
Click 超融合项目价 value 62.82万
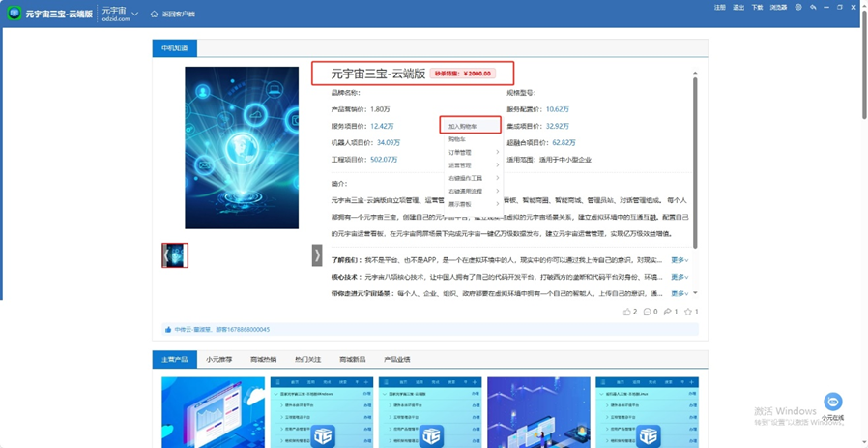pos(564,142)
